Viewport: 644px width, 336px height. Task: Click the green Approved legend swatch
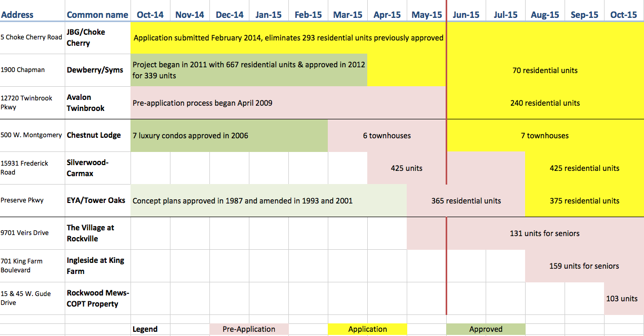(x=486, y=329)
